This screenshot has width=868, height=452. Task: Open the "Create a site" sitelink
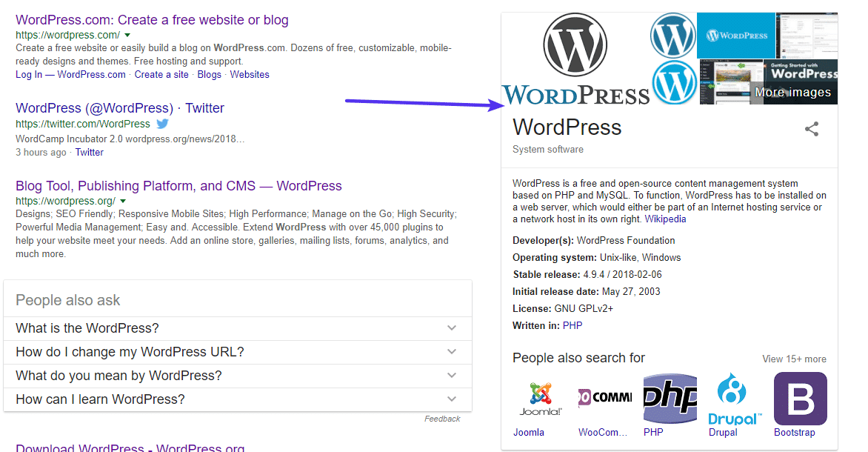(x=161, y=75)
